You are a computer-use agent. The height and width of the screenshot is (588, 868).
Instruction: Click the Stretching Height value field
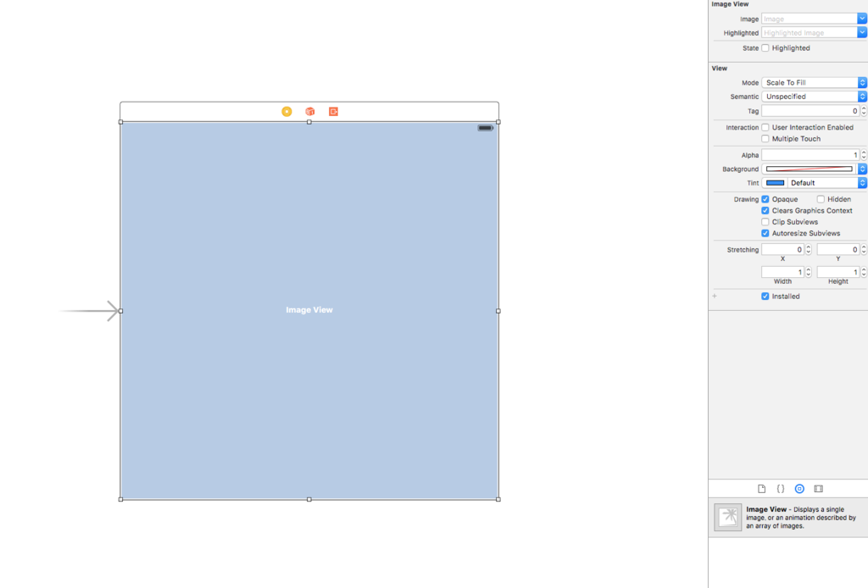coord(838,272)
